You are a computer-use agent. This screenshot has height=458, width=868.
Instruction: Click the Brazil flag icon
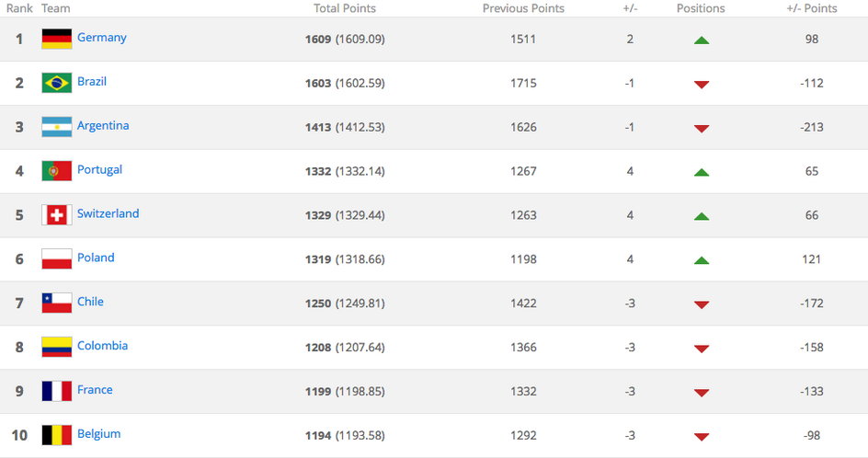coord(56,83)
